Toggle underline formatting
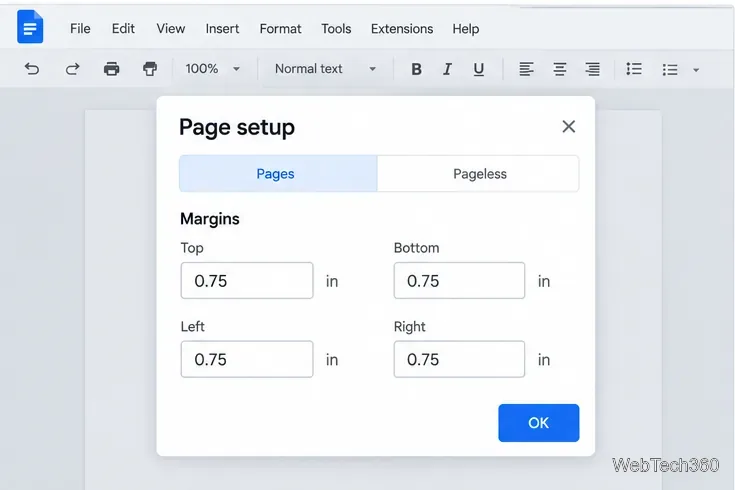Image resolution: width=735 pixels, height=490 pixels. (479, 69)
